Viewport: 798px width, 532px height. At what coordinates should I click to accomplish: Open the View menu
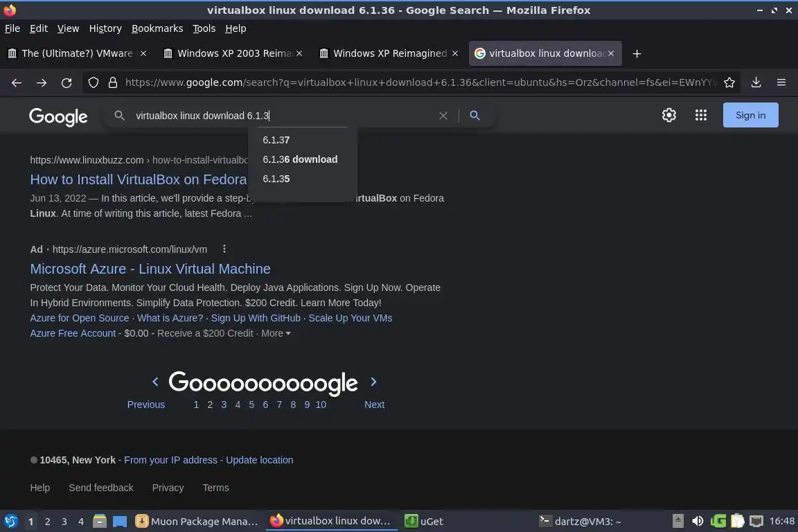(68, 28)
